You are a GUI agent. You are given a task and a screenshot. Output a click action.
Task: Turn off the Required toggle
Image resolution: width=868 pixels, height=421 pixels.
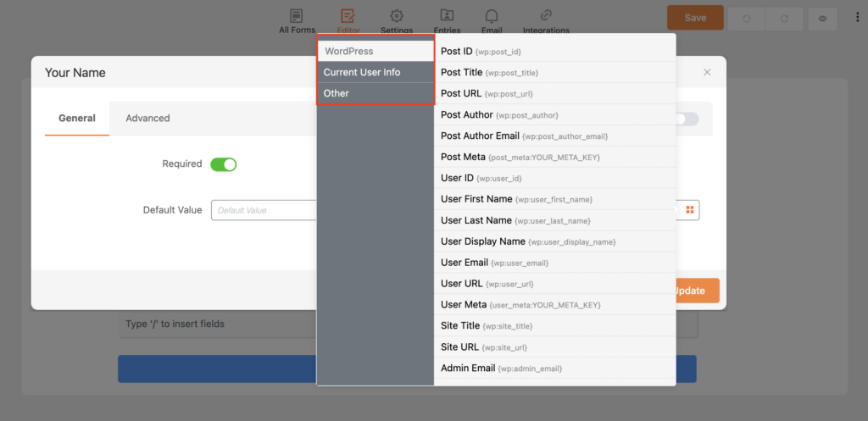[223, 164]
